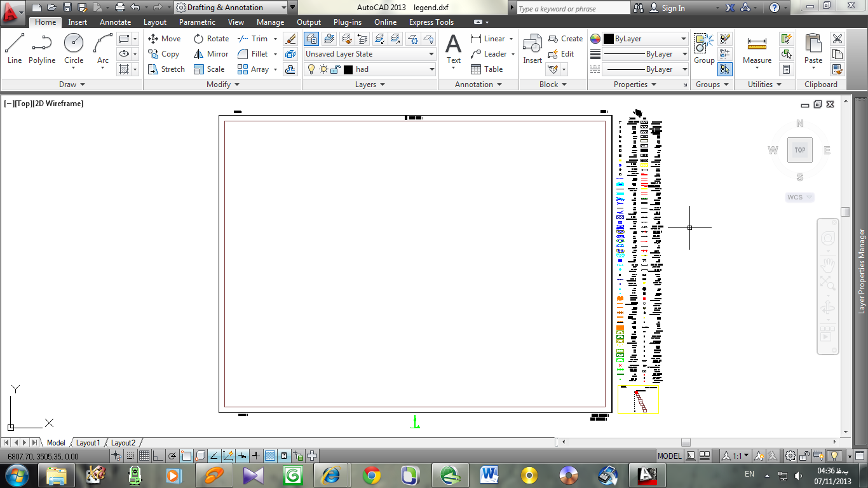Select the Leader tool
Image resolution: width=868 pixels, height=488 pixels.
489,54
